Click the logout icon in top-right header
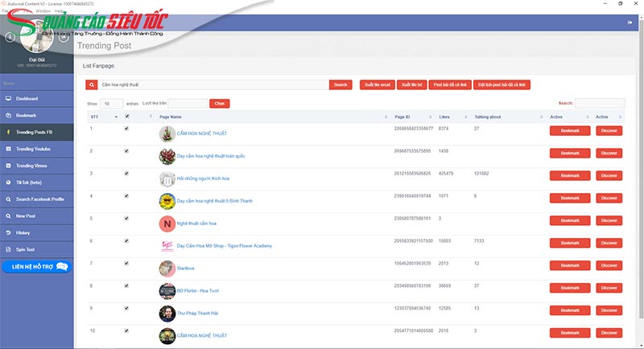Image resolution: width=644 pixels, height=349 pixels. tap(630, 23)
